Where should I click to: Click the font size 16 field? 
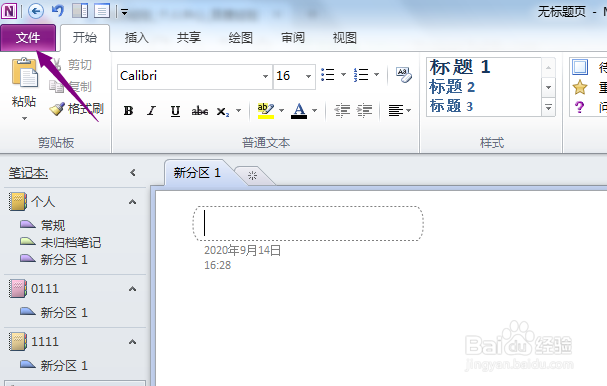coord(288,76)
